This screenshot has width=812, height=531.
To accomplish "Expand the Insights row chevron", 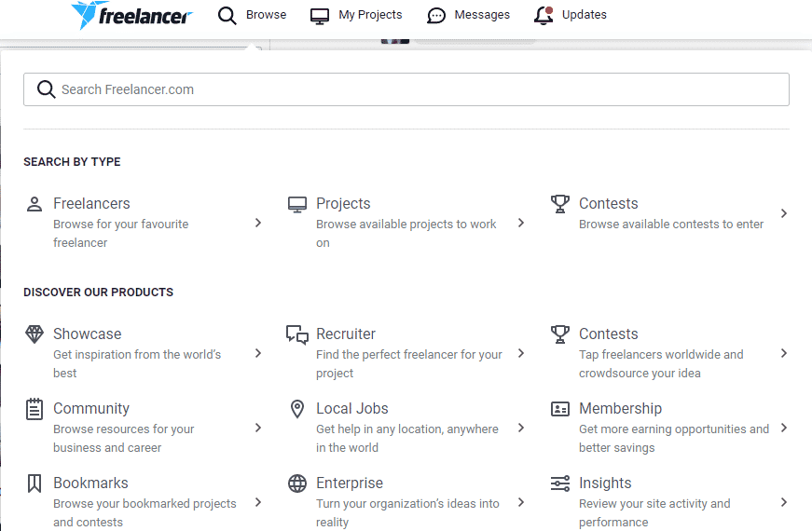I will click(783, 502).
